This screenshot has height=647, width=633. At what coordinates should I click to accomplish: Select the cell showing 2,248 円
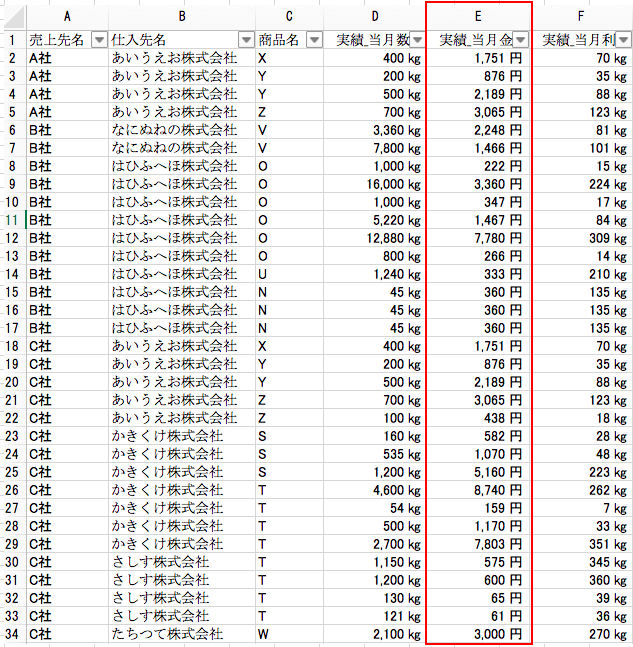[x=478, y=130]
